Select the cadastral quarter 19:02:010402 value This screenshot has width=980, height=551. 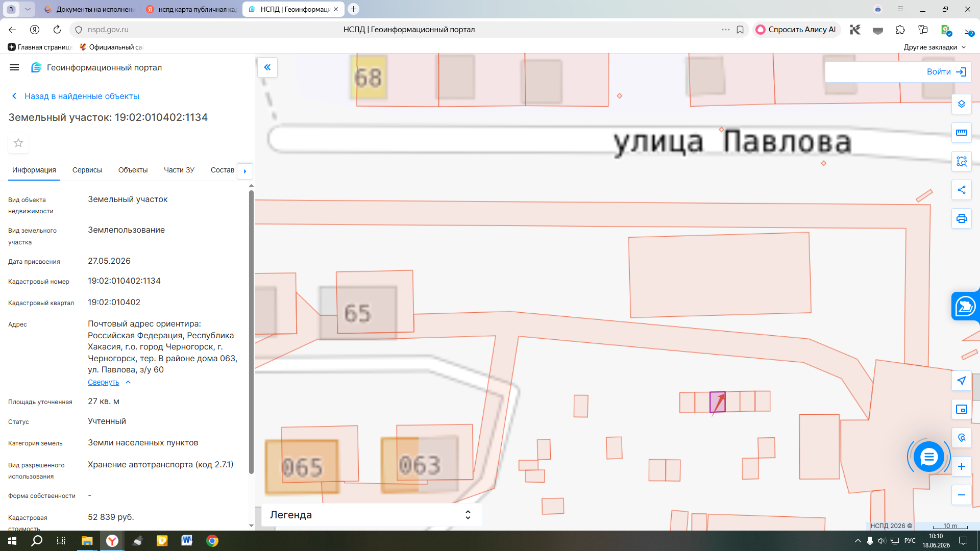[114, 303]
